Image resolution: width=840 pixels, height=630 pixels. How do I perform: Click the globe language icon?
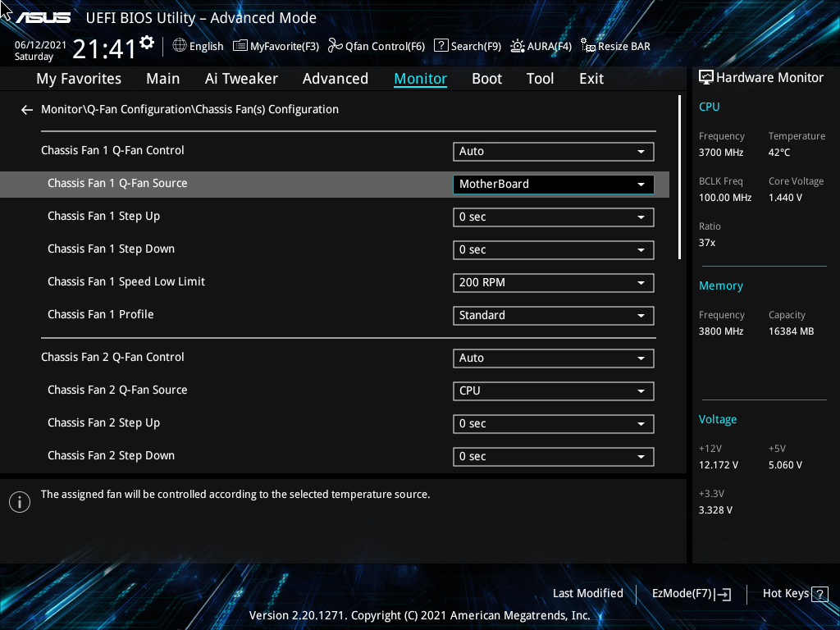coord(180,46)
